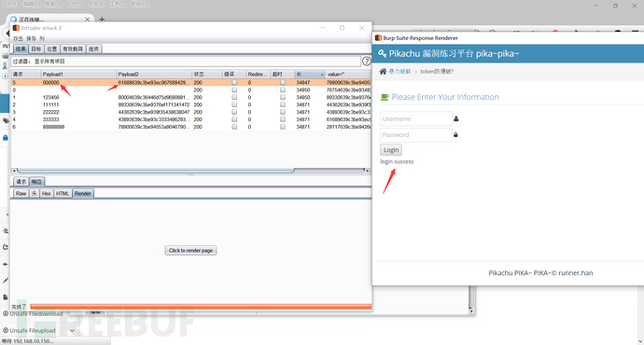Click the key icon in Pikachu header
The width and height of the screenshot is (644, 345).
pos(382,53)
